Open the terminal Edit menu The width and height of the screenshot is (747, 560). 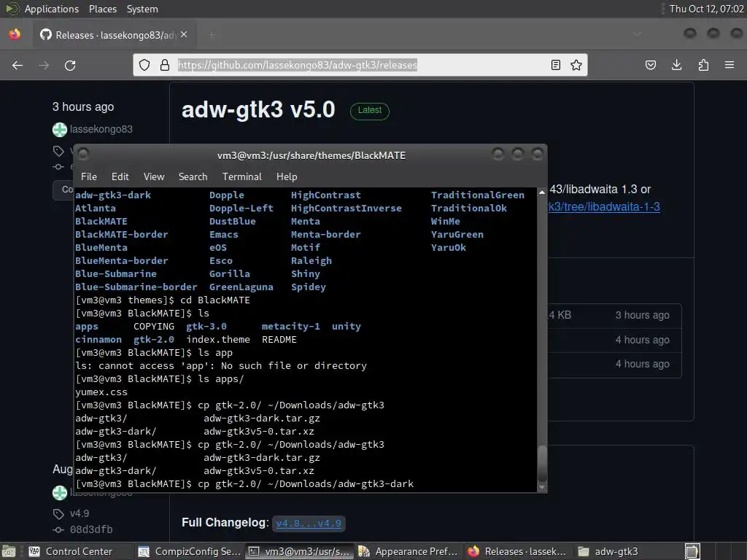click(120, 176)
